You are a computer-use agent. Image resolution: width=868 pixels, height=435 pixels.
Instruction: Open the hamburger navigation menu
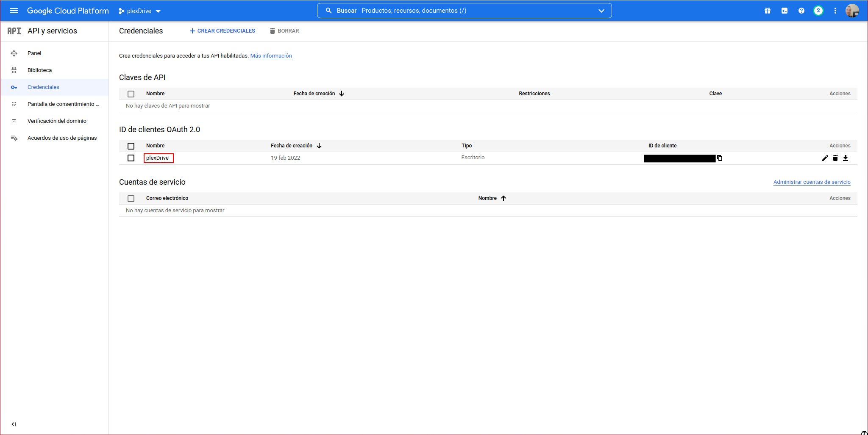(14, 11)
